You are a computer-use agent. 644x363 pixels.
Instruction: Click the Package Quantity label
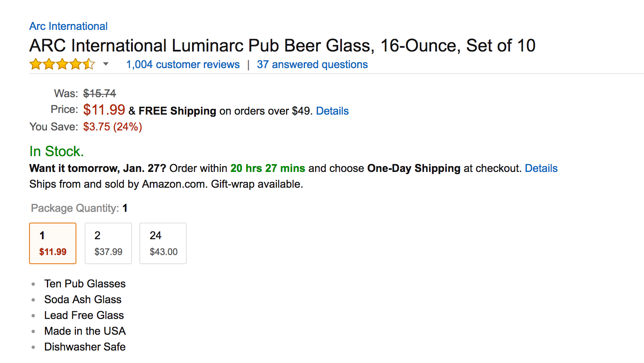point(75,208)
